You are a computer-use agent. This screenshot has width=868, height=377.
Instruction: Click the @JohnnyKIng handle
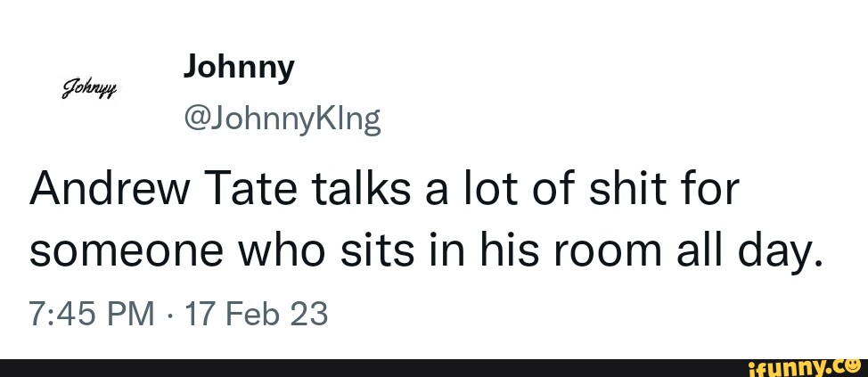[x=281, y=119]
